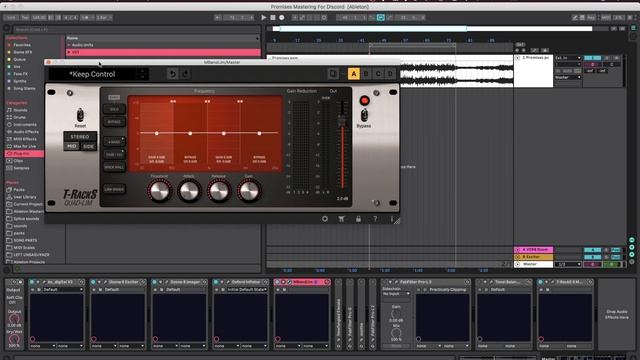
Task: Open the User Library place
Action: 24,197
